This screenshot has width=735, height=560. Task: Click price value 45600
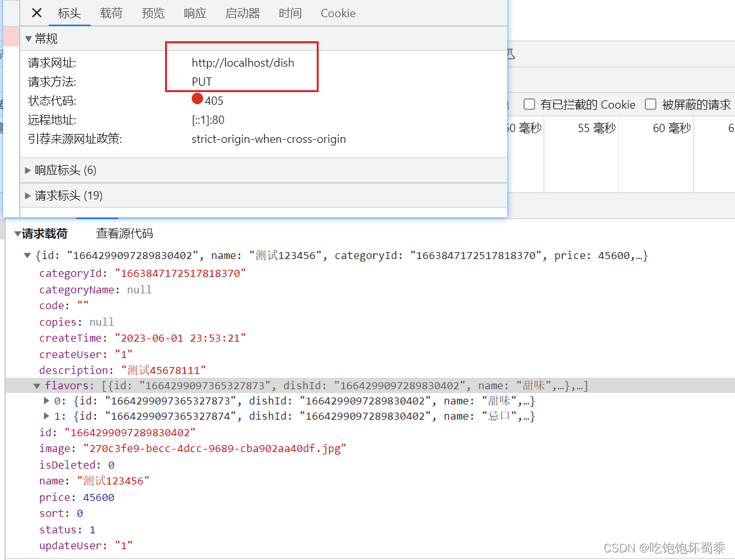click(x=99, y=498)
